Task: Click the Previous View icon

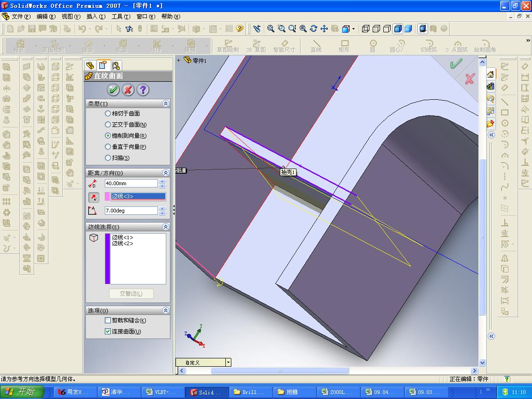Action: (257, 29)
